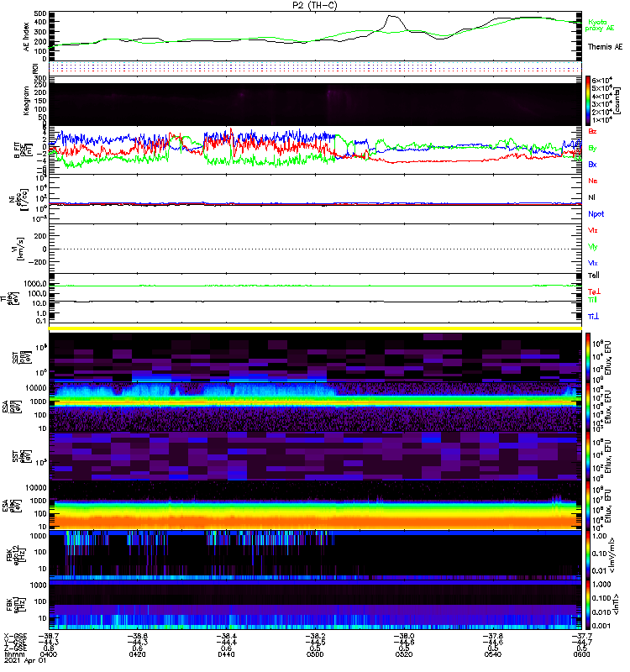Viewport: 630px width, 672px height.
Task: Click the "0500" time axis label
Action: 315,654
